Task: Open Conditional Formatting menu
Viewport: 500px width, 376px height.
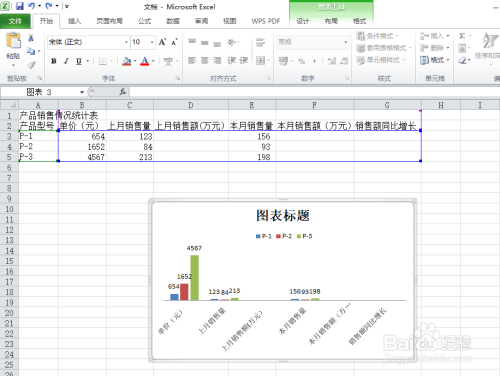Action: [x=377, y=36]
